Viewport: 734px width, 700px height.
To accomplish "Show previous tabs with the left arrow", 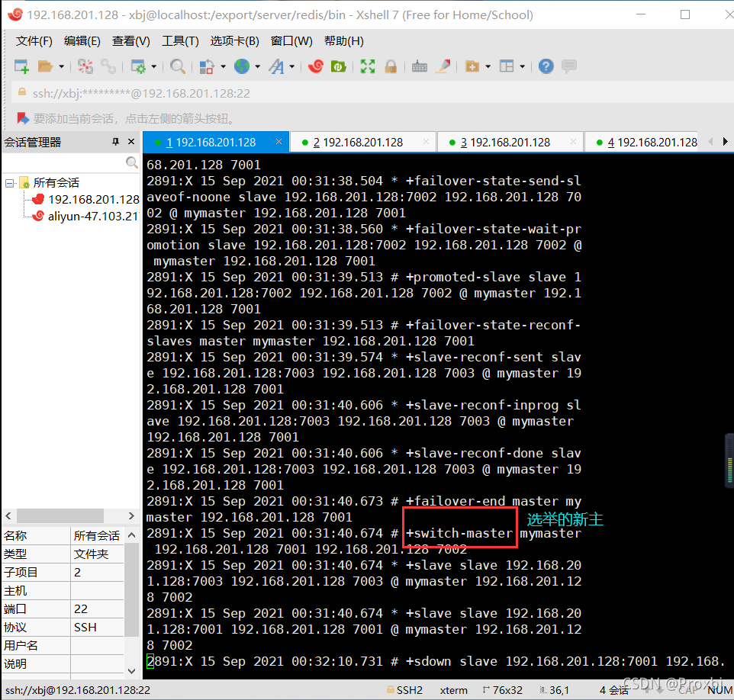I will [710, 141].
